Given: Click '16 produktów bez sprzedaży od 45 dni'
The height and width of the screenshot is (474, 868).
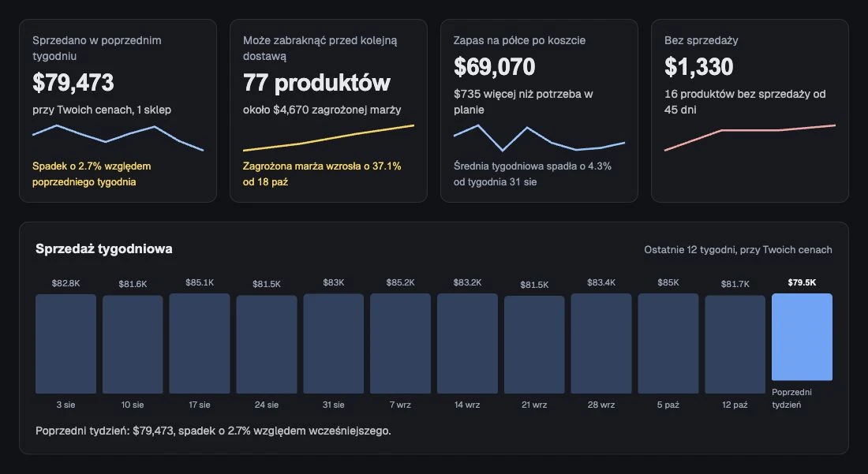Looking at the screenshot, I should [x=745, y=102].
